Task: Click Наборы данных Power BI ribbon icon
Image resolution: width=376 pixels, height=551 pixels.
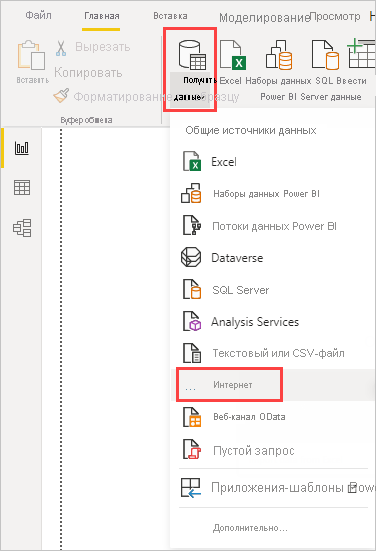Action: (x=279, y=54)
